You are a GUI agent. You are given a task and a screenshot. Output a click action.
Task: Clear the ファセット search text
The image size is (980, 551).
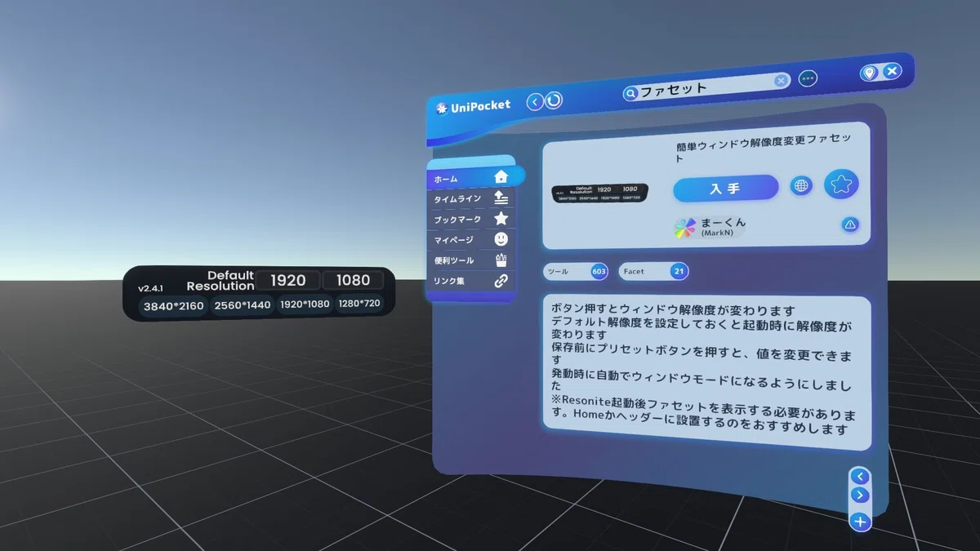click(x=782, y=80)
